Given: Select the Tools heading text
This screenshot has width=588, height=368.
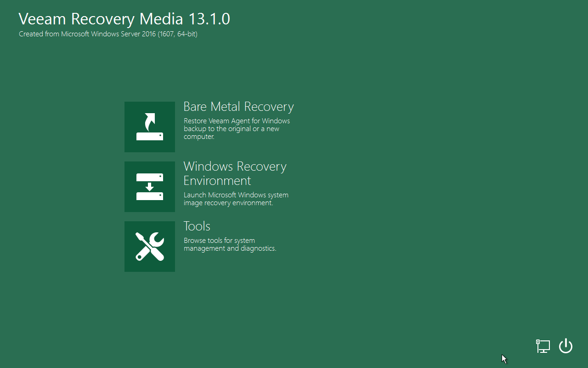Looking at the screenshot, I should (x=197, y=226).
